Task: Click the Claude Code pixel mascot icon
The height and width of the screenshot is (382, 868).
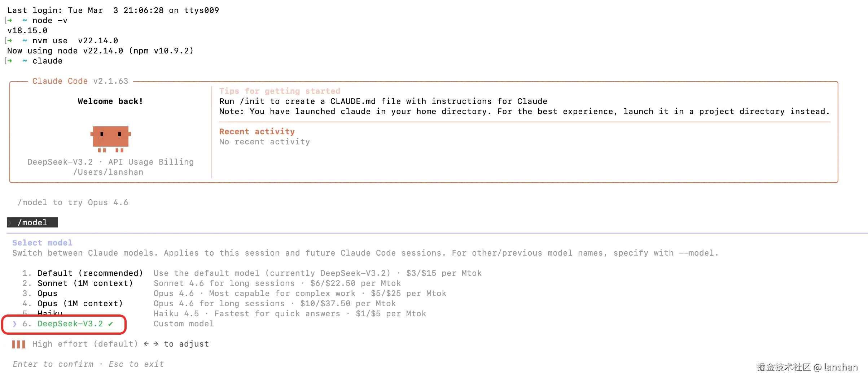Action: 110,139
